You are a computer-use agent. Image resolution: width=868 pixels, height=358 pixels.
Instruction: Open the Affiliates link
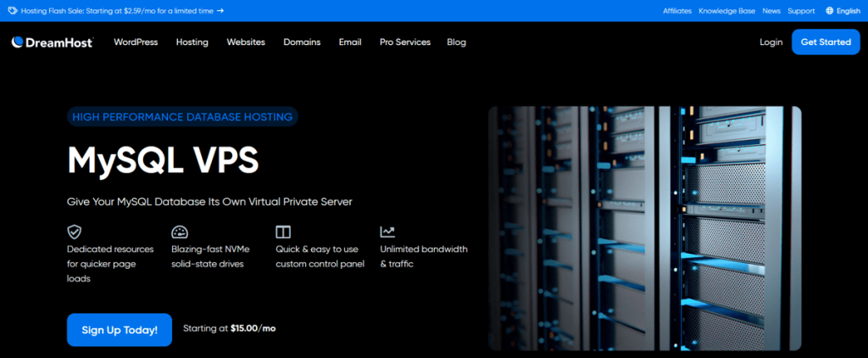(x=677, y=10)
